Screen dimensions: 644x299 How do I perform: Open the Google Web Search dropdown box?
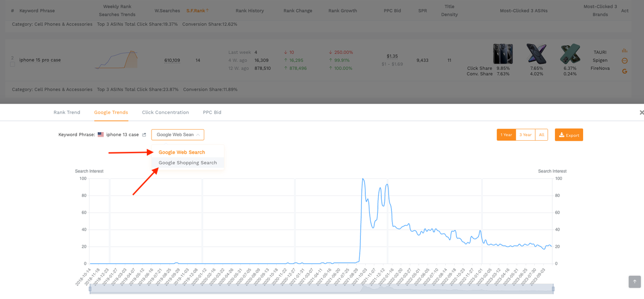[x=178, y=135]
